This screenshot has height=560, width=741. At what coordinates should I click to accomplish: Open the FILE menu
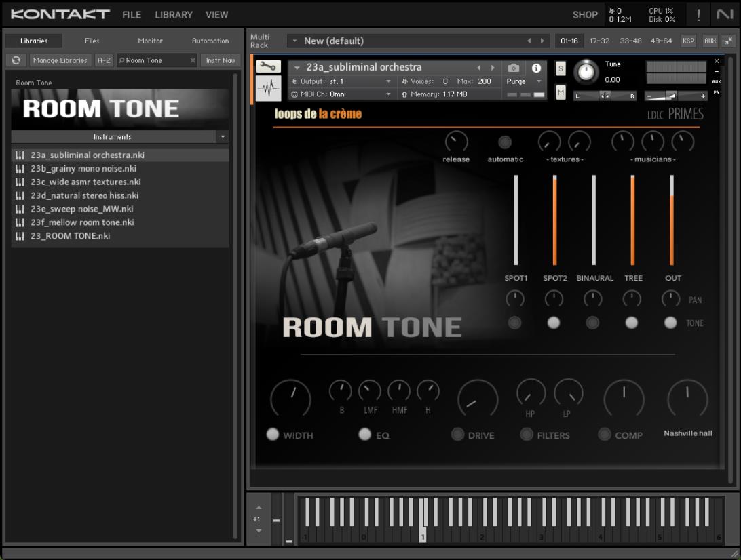(x=132, y=14)
